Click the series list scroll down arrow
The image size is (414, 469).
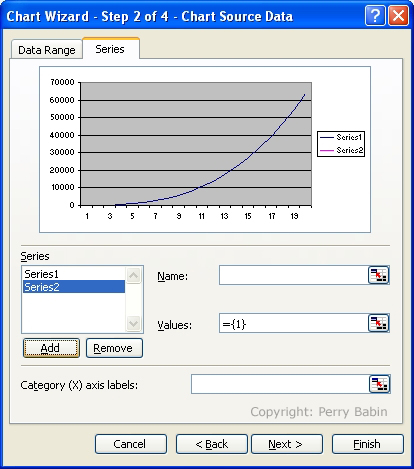[x=134, y=323]
